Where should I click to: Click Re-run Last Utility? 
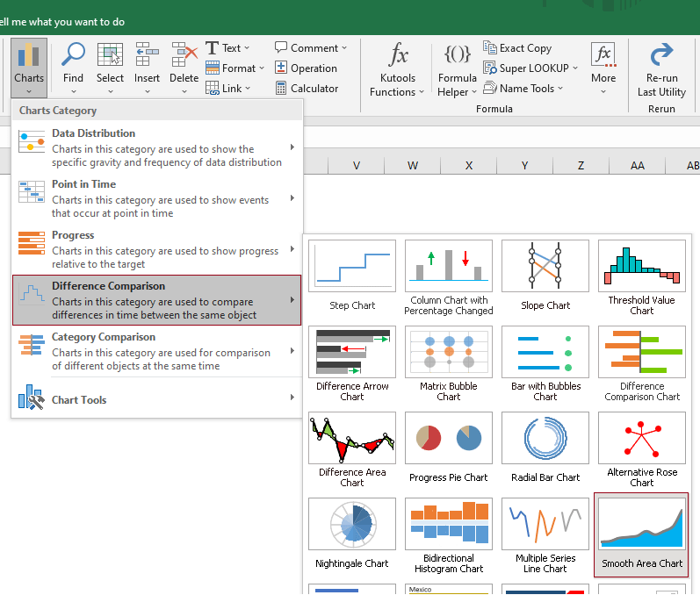[661, 69]
